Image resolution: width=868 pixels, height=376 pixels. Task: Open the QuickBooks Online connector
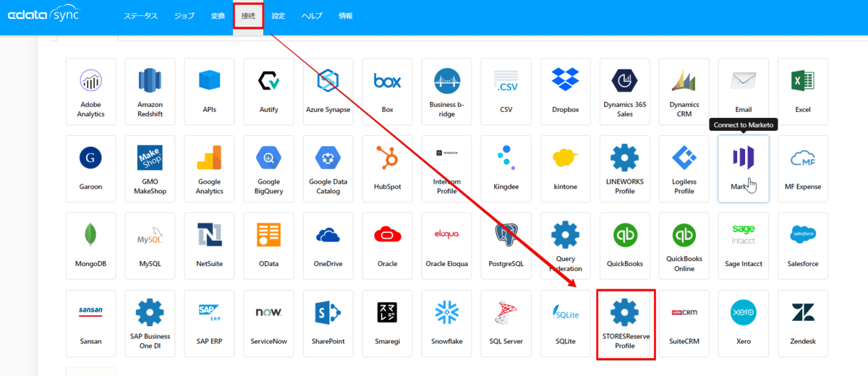tap(684, 246)
